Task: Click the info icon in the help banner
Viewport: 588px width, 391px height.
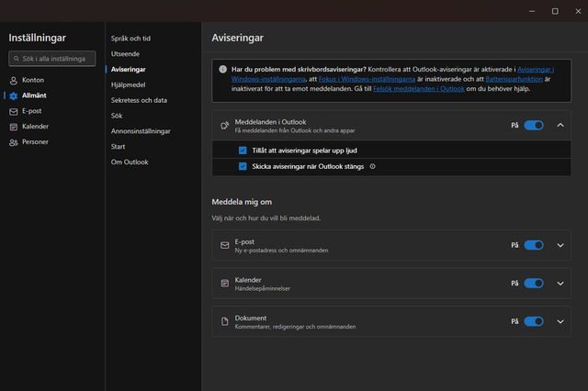Action: point(222,69)
